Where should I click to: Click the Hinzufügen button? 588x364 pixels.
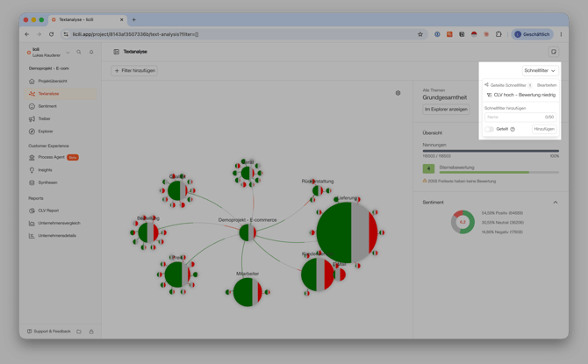[x=544, y=129]
